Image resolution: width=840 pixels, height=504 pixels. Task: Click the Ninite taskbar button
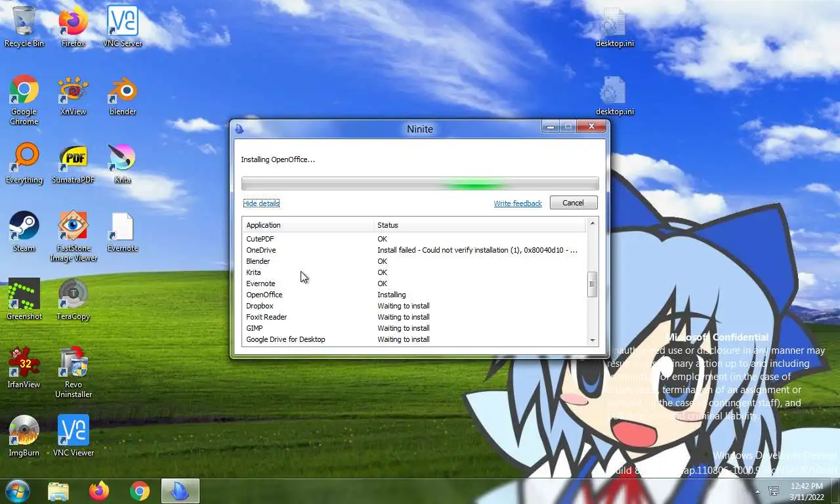pos(180,491)
